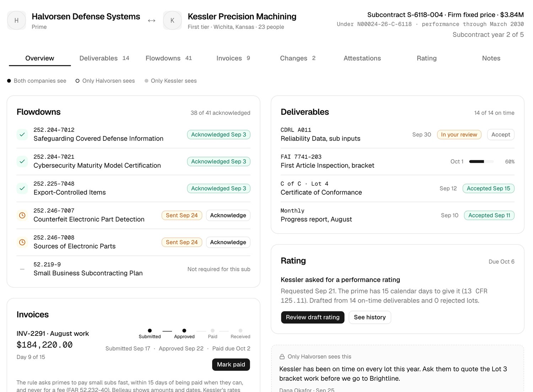Viewport: 533px width, 392px height.
Task: Click the Kessler 'K' avatar icon
Action: pyautogui.click(x=172, y=21)
